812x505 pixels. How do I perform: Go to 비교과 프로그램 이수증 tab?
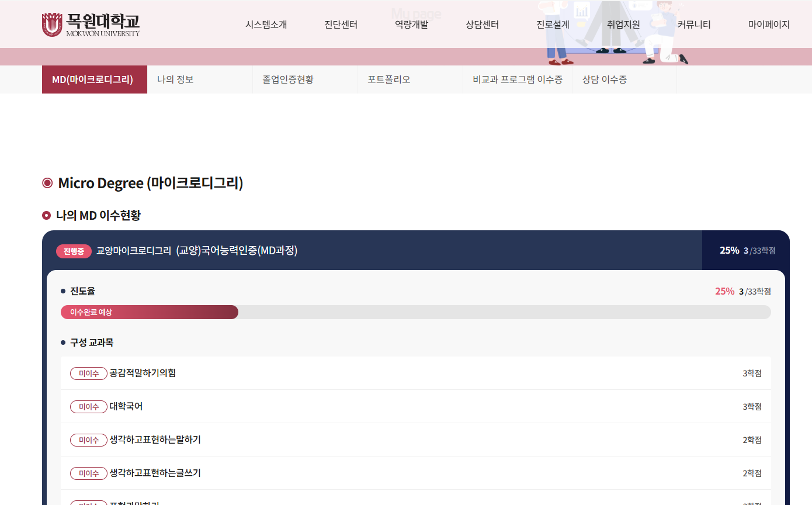click(x=518, y=79)
